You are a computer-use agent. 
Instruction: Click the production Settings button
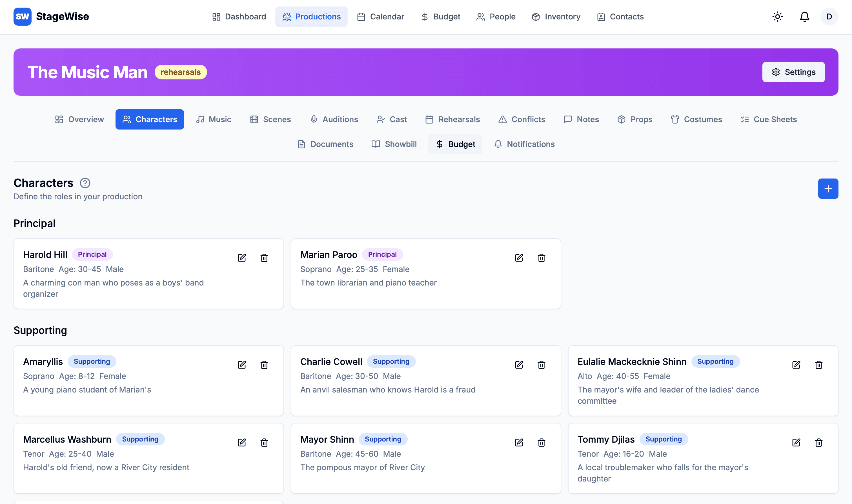click(793, 72)
